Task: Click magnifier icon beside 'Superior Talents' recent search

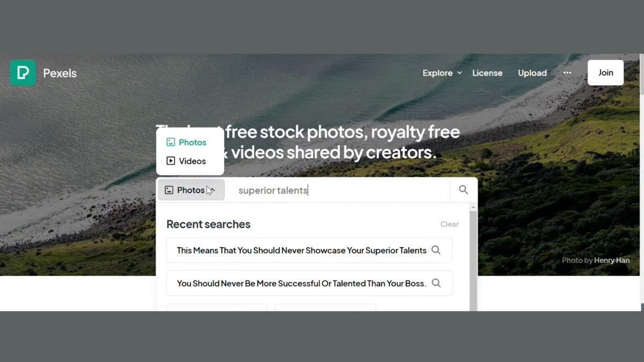Action: pyautogui.click(x=436, y=250)
